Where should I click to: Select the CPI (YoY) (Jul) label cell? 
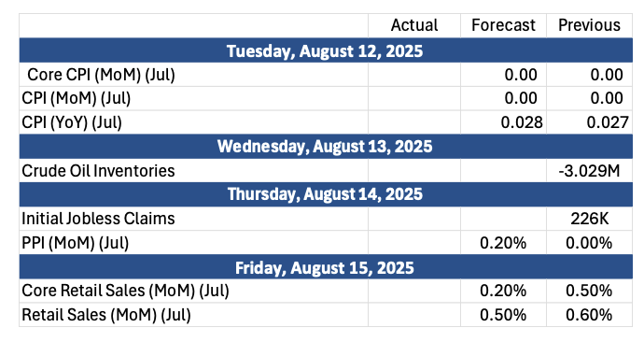pos(193,122)
